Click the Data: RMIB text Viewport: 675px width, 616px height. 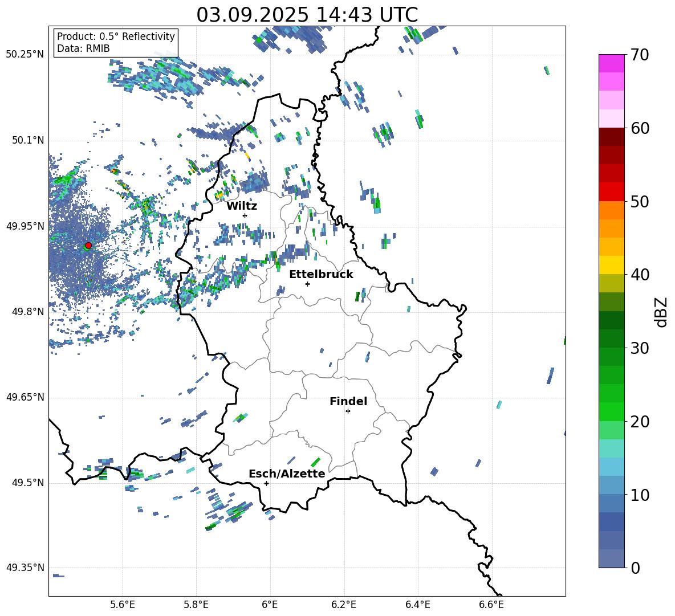(x=83, y=48)
